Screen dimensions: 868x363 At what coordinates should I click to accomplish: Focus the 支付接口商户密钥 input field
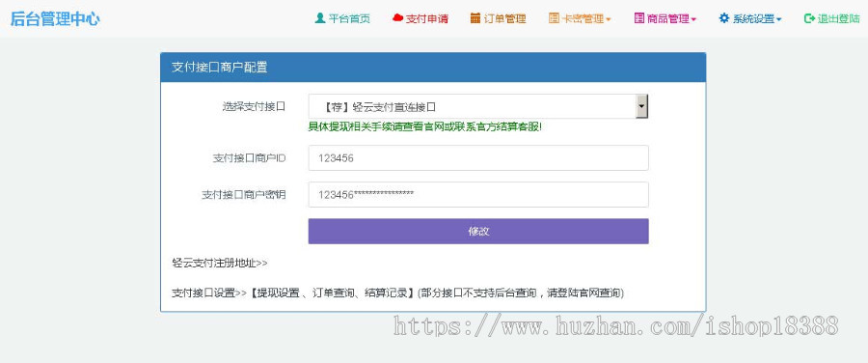pyautogui.click(x=478, y=194)
